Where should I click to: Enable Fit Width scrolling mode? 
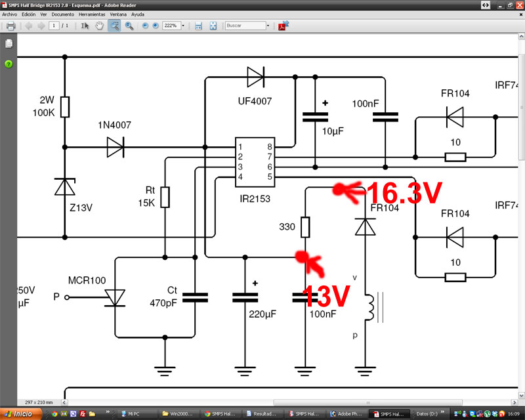click(x=198, y=26)
